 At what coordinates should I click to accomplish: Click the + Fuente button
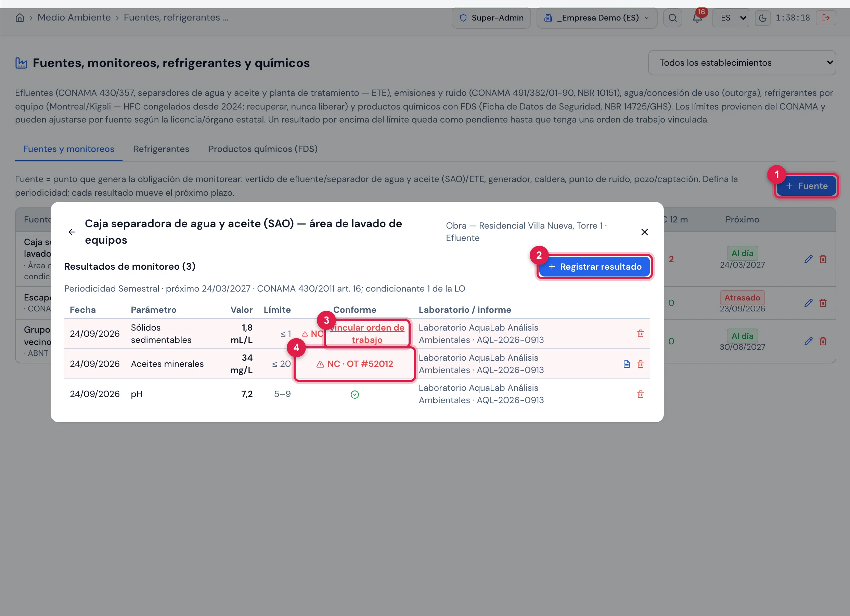[x=806, y=186]
